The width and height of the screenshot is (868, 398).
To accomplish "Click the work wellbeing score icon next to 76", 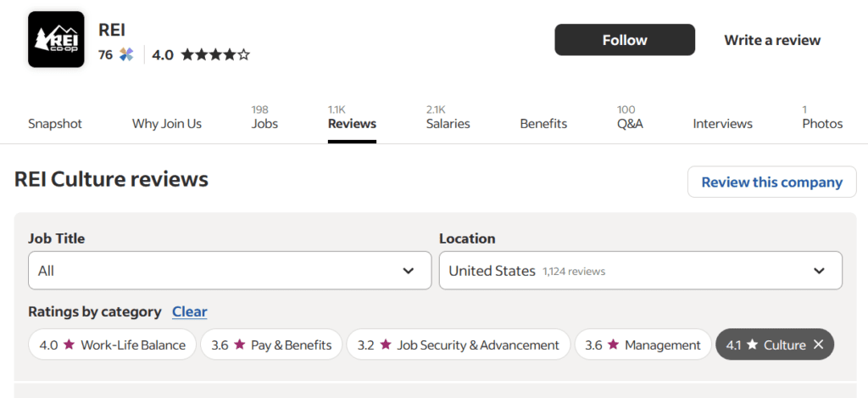I will (x=127, y=55).
